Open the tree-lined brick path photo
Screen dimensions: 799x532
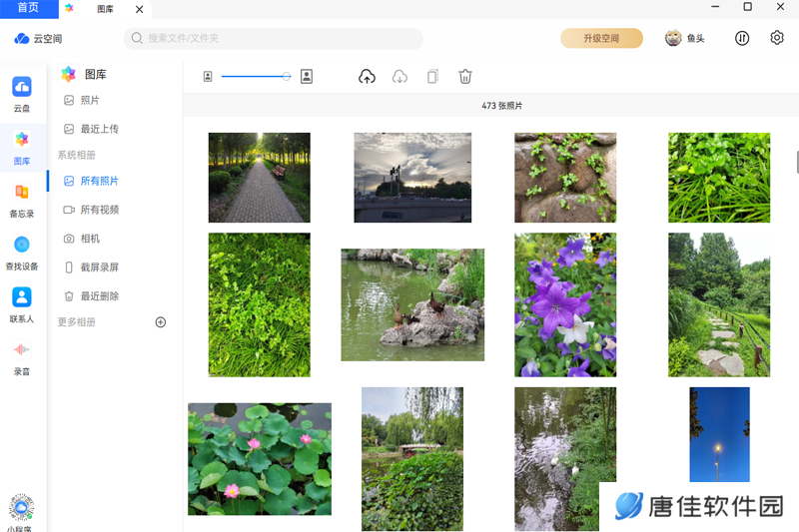pyautogui.click(x=260, y=178)
